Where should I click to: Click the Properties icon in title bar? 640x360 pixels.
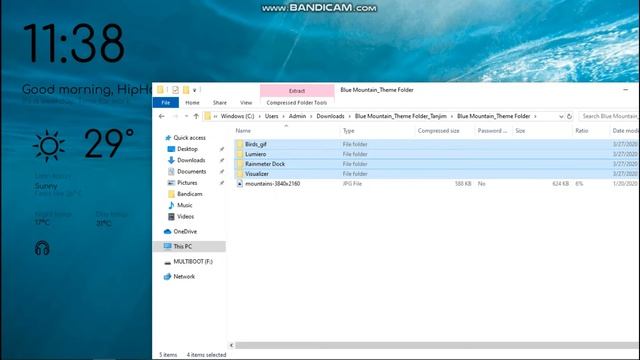(x=175, y=90)
